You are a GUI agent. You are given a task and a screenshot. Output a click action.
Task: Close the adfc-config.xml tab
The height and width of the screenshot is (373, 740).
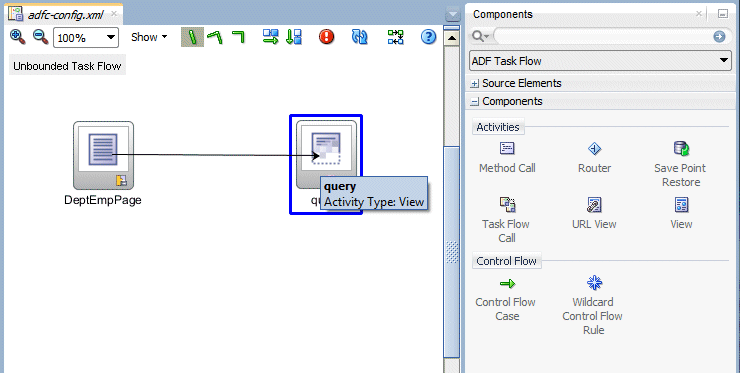(x=114, y=14)
